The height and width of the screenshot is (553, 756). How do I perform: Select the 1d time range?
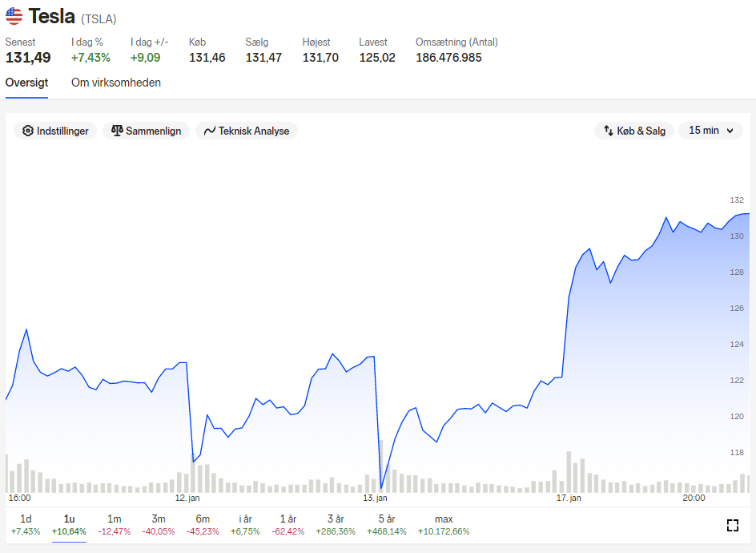pyautogui.click(x=26, y=525)
